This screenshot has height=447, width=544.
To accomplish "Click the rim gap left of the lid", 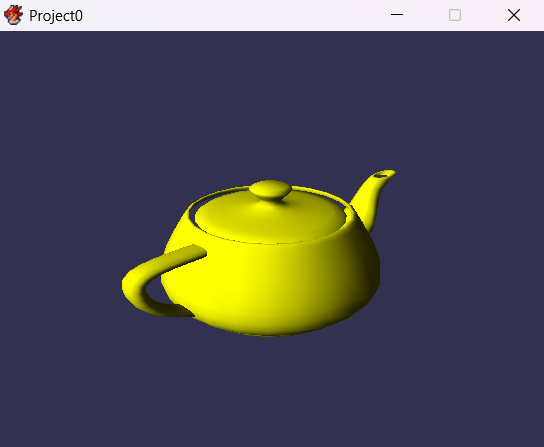I will coord(192,213).
